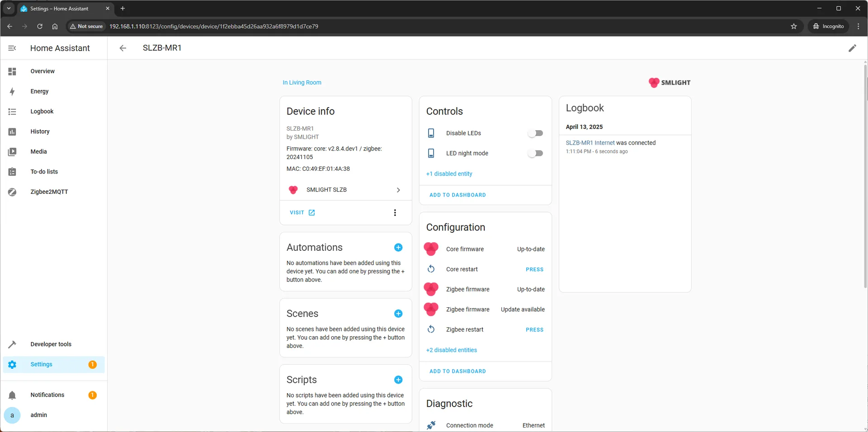Open the Developer tools wrench icon
The image size is (868, 432).
click(x=12, y=344)
